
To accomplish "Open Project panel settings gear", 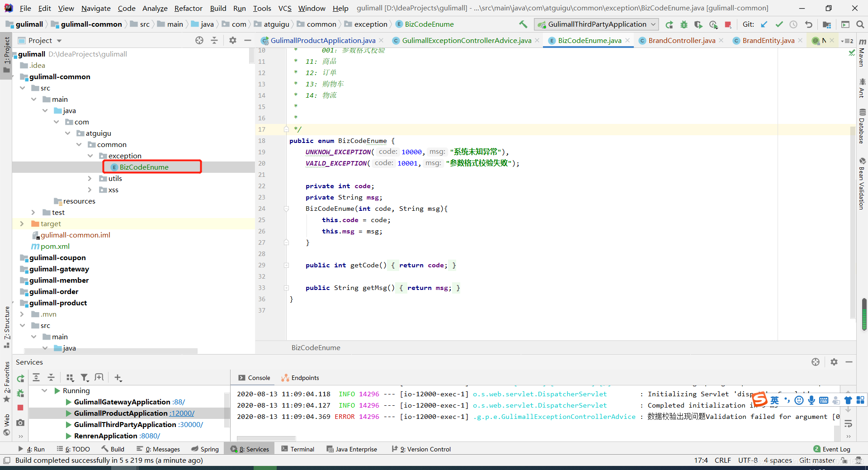I will [233, 40].
